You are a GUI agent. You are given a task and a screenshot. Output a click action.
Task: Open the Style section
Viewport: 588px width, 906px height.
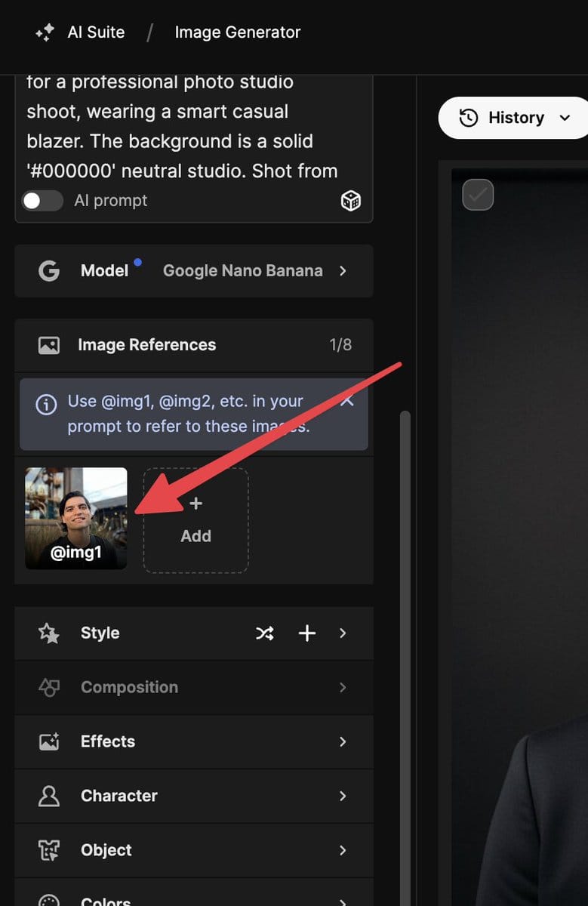[x=194, y=633]
